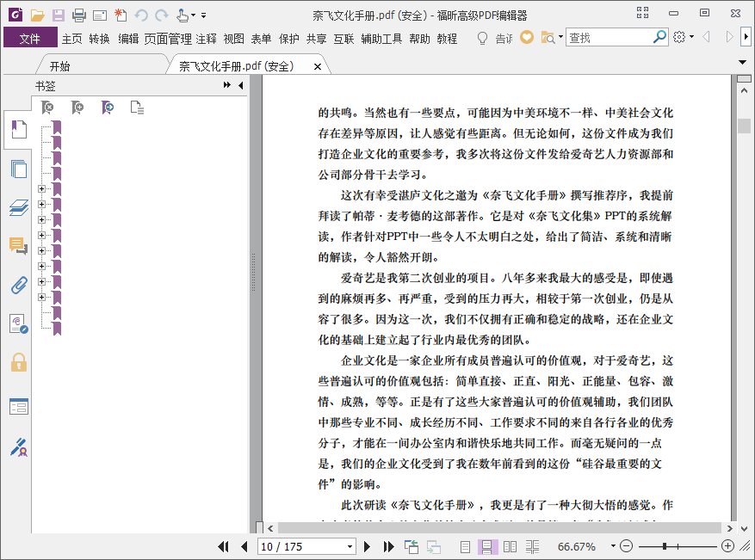
Task: Click the Undo arrow icon
Action: 141,15
